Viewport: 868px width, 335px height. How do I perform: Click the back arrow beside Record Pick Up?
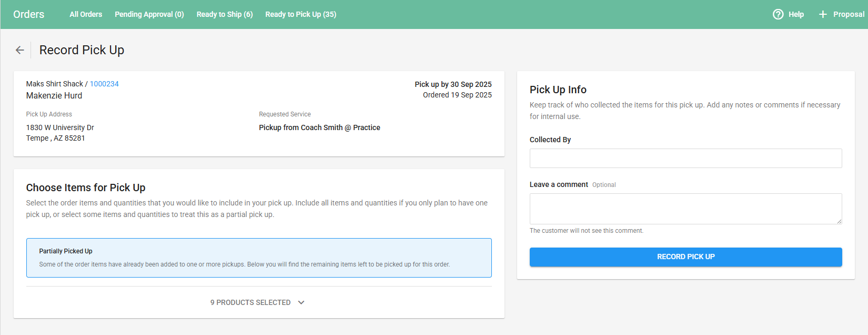pyautogui.click(x=20, y=50)
